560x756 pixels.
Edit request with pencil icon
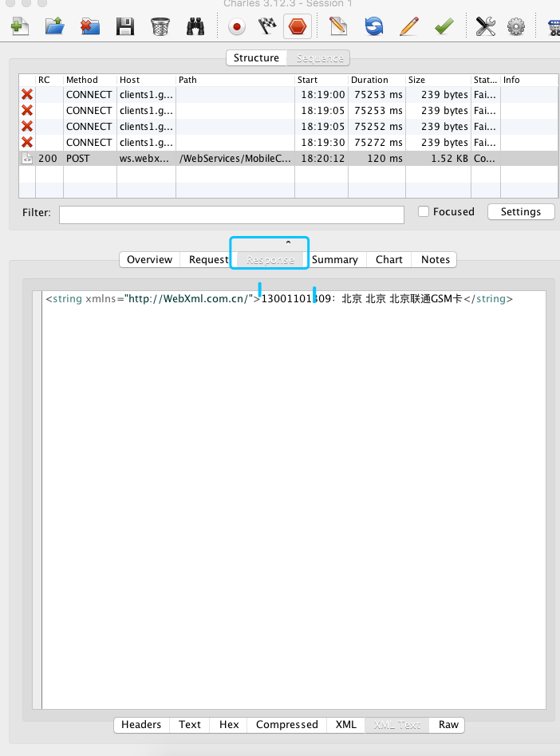[x=409, y=26]
